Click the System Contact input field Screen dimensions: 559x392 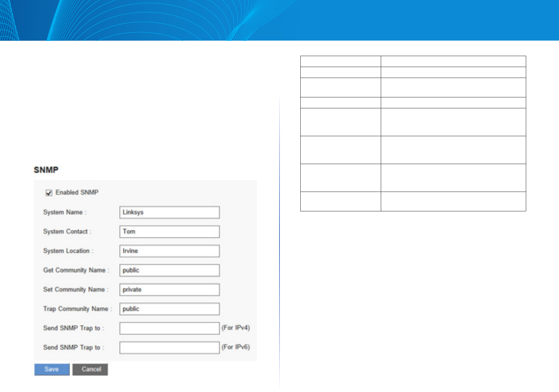(169, 232)
